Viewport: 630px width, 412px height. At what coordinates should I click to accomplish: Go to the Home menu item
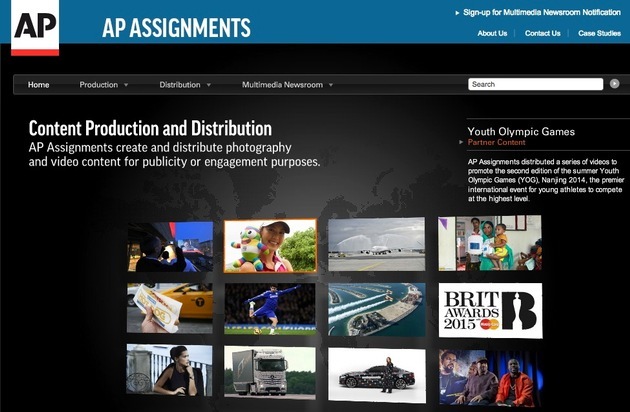(x=38, y=85)
